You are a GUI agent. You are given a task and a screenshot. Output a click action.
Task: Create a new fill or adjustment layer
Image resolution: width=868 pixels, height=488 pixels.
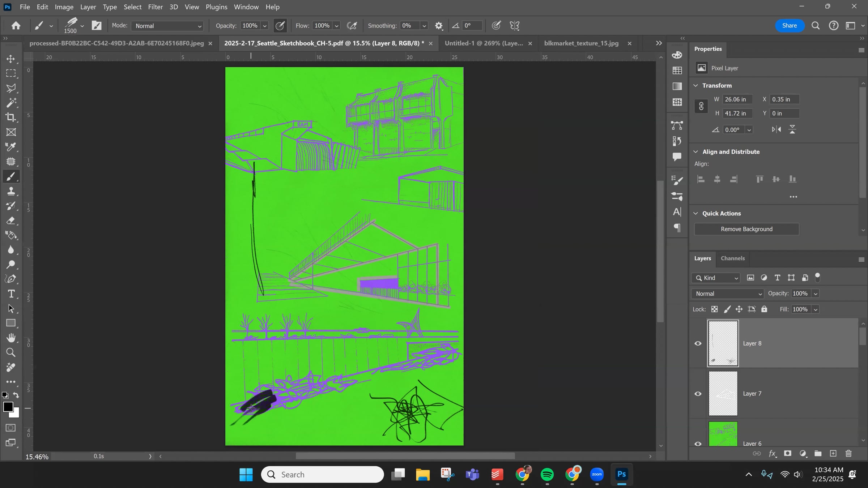coord(803,454)
